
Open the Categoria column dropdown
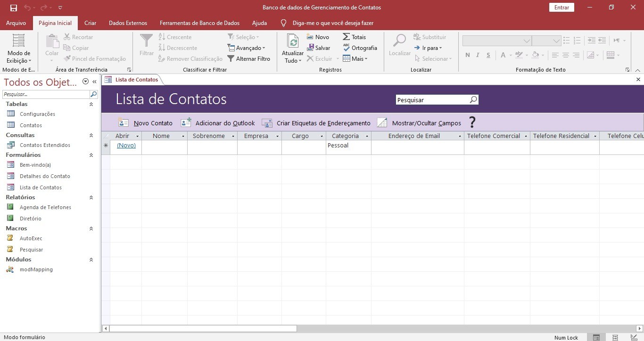pos(367,136)
